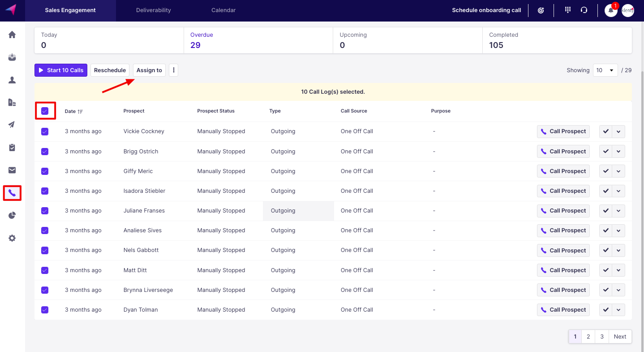Deselect Vickie Cockney's row checkbox
This screenshot has height=352, width=644.
tap(45, 131)
